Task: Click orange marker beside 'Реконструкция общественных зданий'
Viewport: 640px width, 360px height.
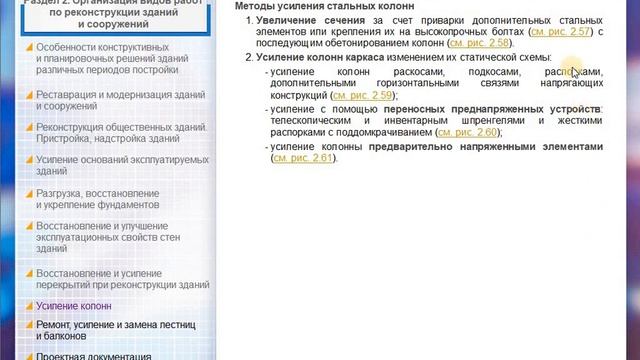Action: [29, 128]
